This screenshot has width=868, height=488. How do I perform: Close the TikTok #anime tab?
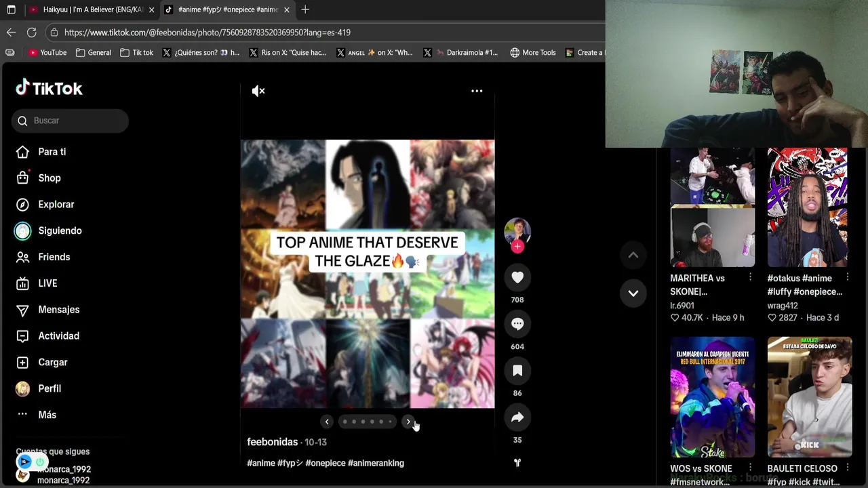286,9
